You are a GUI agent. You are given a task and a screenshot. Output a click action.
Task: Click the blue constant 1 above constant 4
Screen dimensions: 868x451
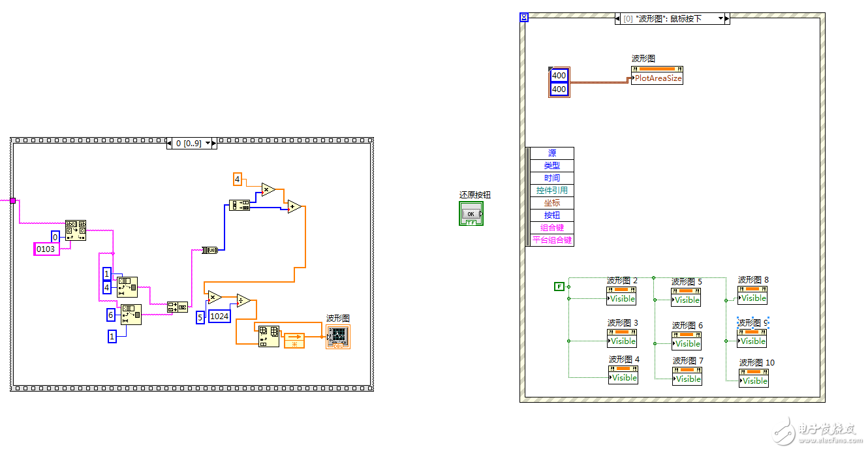tap(108, 273)
